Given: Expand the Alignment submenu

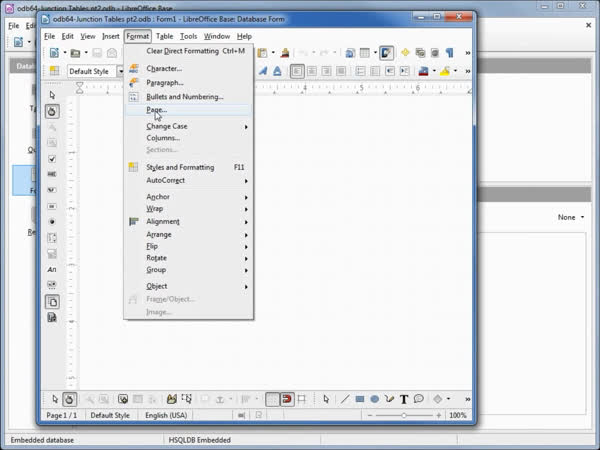Looking at the screenshot, I should (188, 222).
